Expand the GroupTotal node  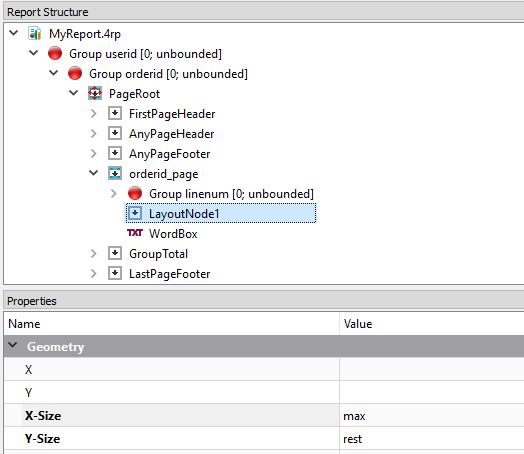click(x=94, y=254)
